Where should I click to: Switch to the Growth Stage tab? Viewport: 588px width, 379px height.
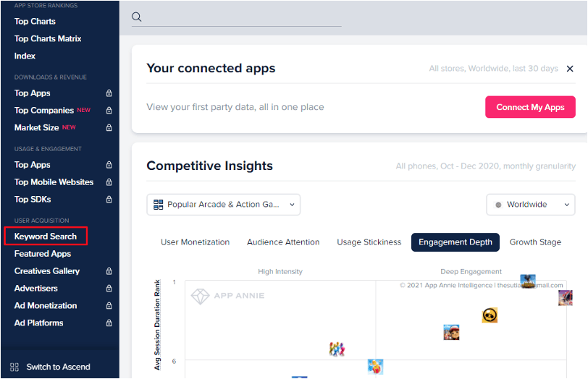(535, 242)
